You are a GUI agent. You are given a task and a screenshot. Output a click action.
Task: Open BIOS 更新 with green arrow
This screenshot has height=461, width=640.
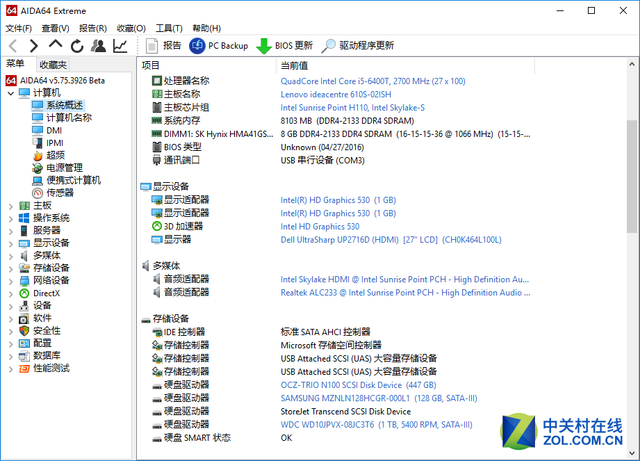(284, 46)
